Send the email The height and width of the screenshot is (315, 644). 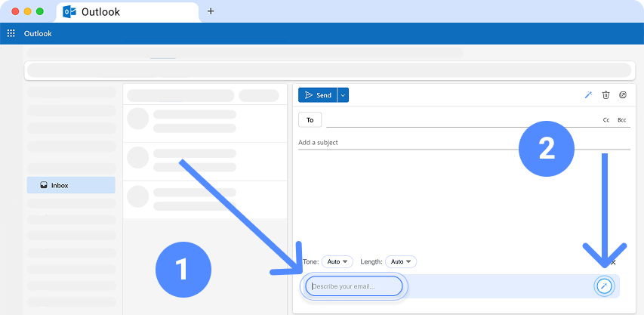click(x=318, y=95)
